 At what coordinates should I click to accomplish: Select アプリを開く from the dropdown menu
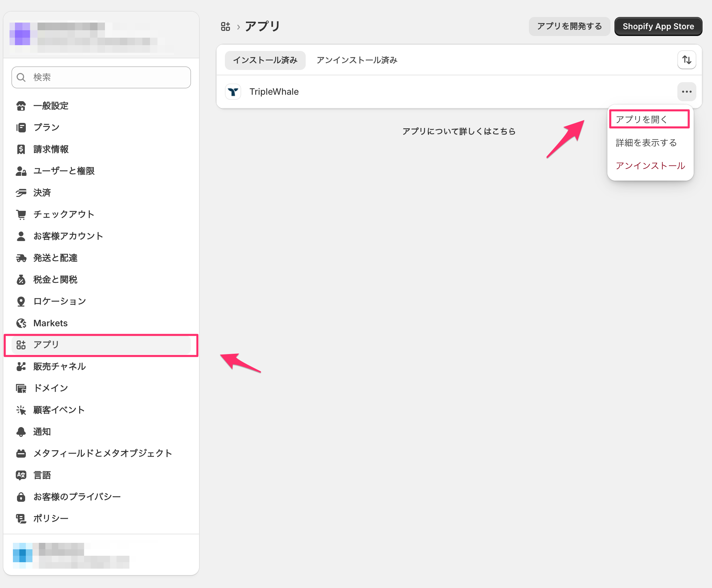click(x=649, y=119)
